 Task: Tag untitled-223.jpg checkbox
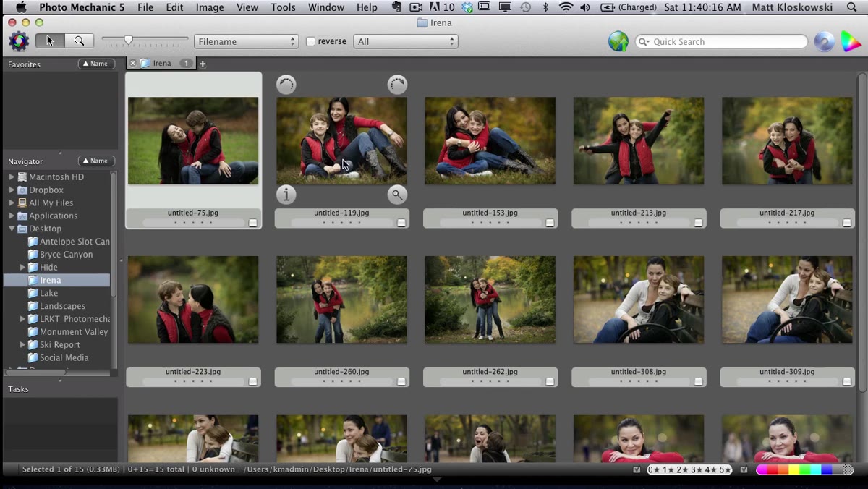[x=253, y=381]
